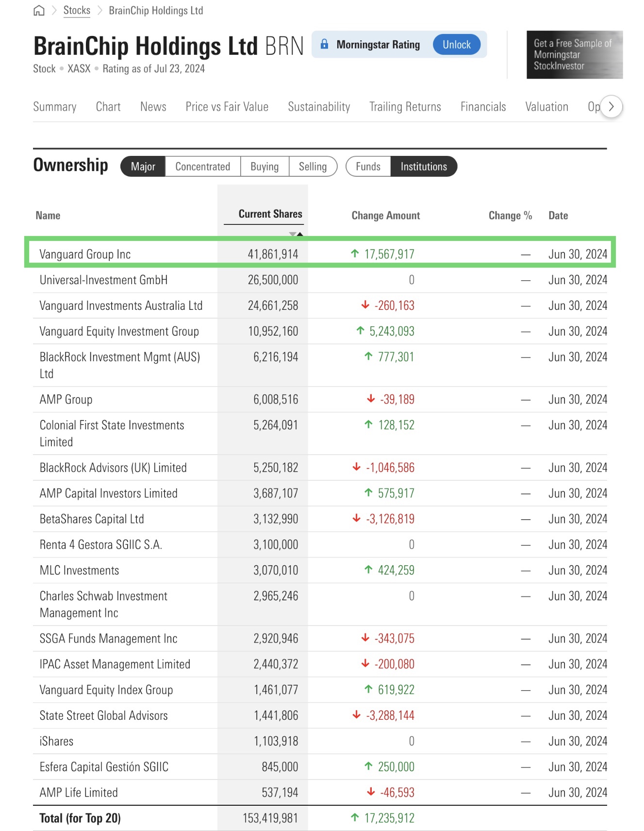Select the Major ownership filter

(x=143, y=167)
